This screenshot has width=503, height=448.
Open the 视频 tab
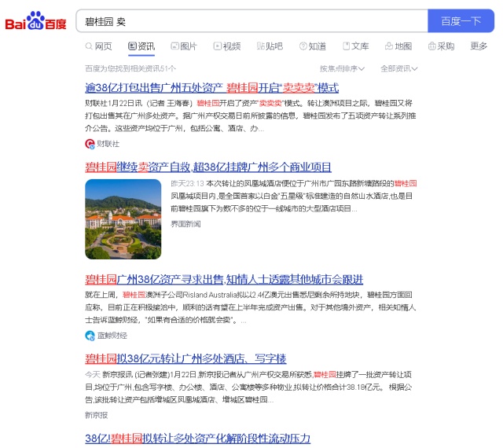(x=227, y=46)
